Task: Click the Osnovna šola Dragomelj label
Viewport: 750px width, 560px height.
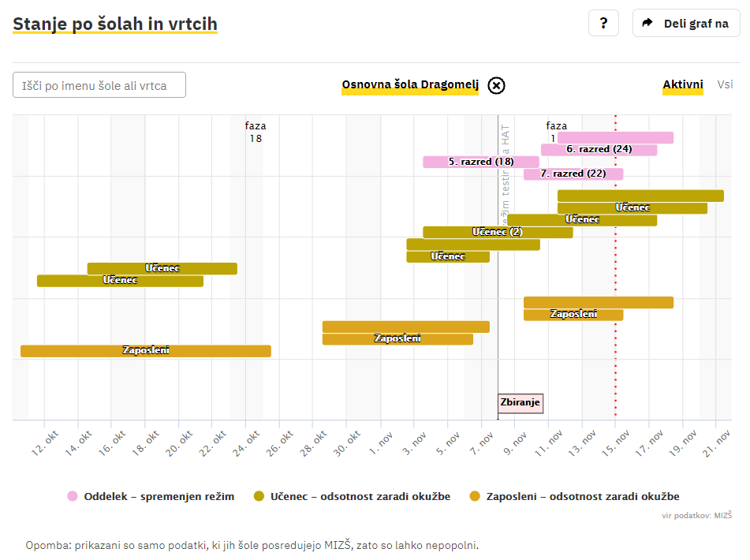Action: pyautogui.click(x=409, y=85)
